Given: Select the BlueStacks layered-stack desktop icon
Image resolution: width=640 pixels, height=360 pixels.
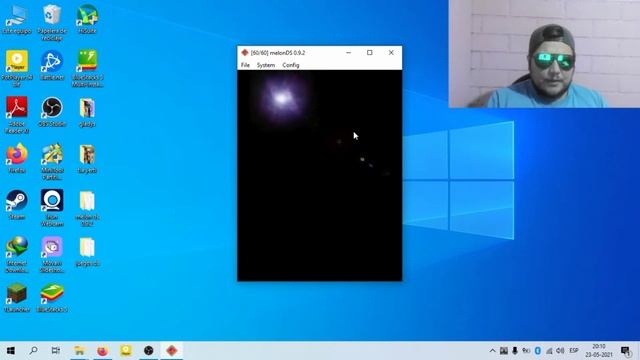Looking at the screenshot, I should pyautogui.click(x=52, y=298).
